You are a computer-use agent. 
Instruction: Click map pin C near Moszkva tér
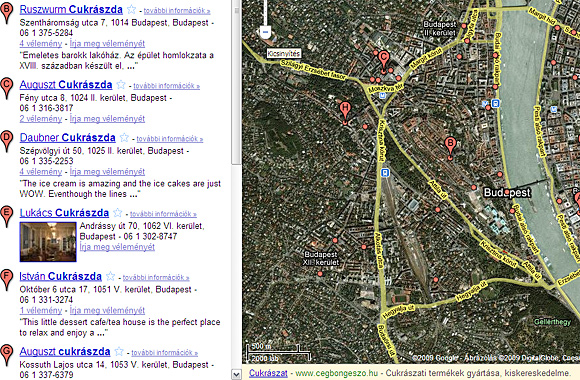(384, 61)
